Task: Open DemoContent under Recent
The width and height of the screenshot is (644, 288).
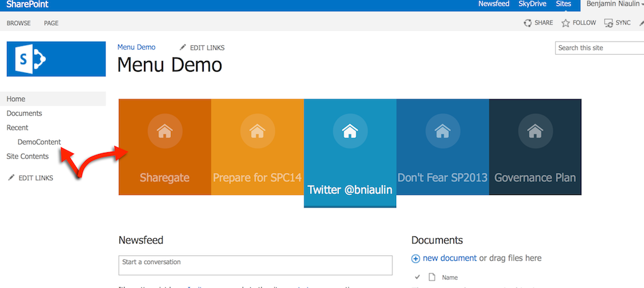Action: click(x=39, y=142)
